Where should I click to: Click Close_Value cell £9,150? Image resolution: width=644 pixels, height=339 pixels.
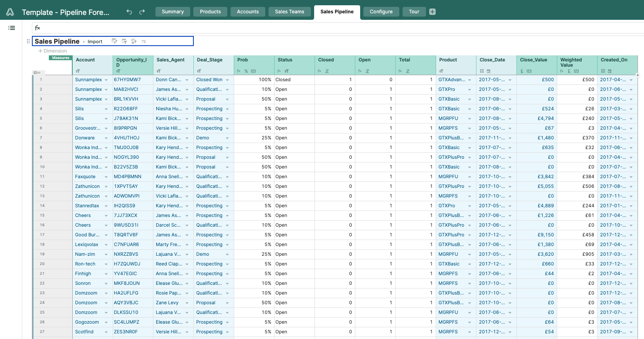[537, 235]
